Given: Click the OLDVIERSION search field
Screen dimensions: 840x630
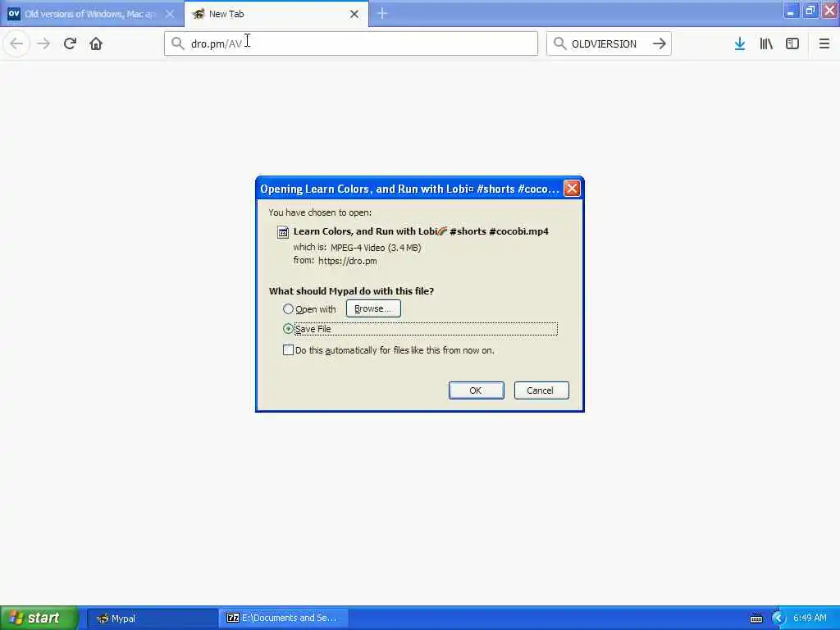Looking at the screenshot, I should (609, 43).
